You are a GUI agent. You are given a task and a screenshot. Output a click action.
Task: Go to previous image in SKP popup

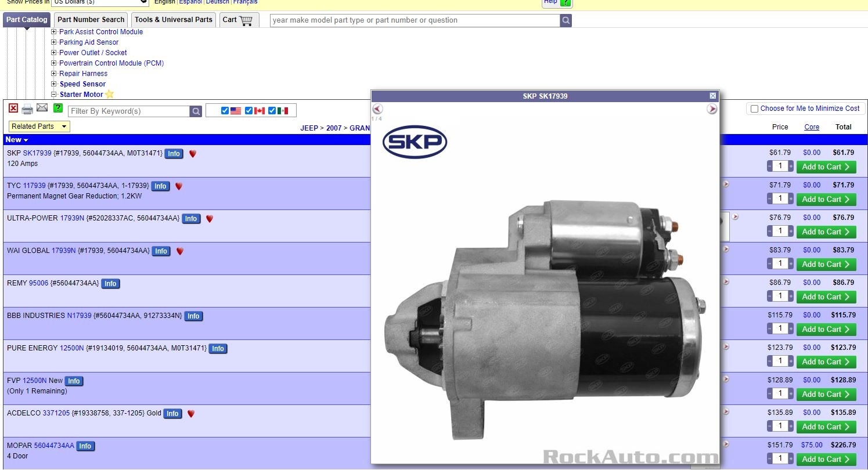click(378, 109)
